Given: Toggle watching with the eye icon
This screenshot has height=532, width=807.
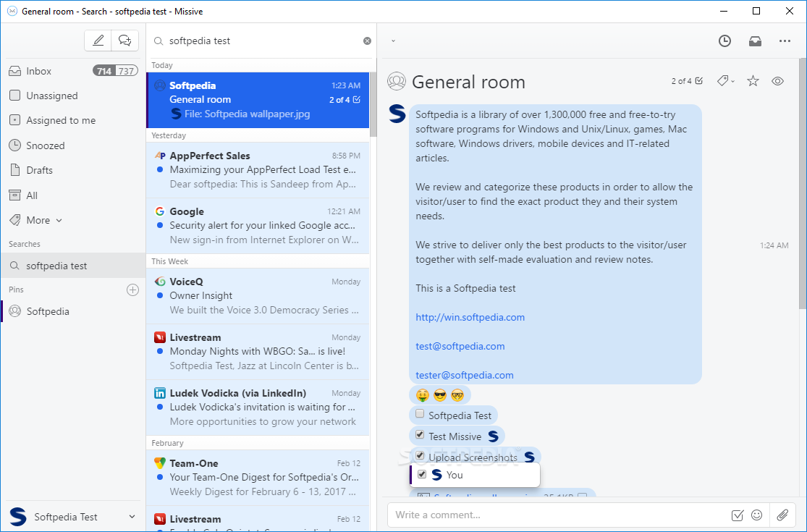Looking at the screenshot, I should click(777, 81).
